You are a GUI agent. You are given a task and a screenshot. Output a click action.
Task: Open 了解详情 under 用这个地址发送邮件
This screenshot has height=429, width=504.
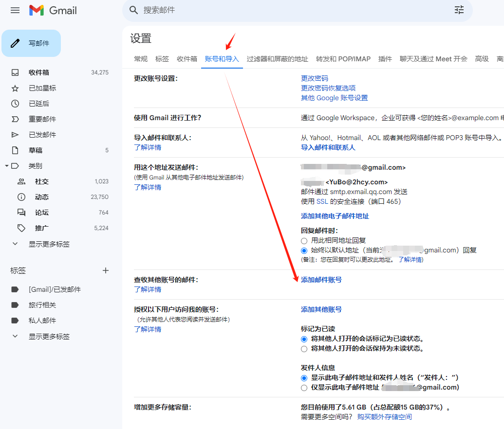click(x=148, y=187)
